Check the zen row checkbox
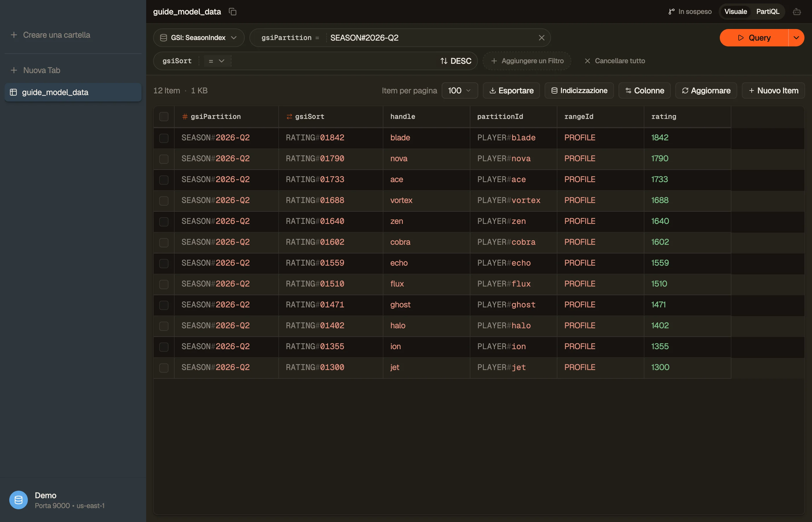 click(x=164, y=222)
